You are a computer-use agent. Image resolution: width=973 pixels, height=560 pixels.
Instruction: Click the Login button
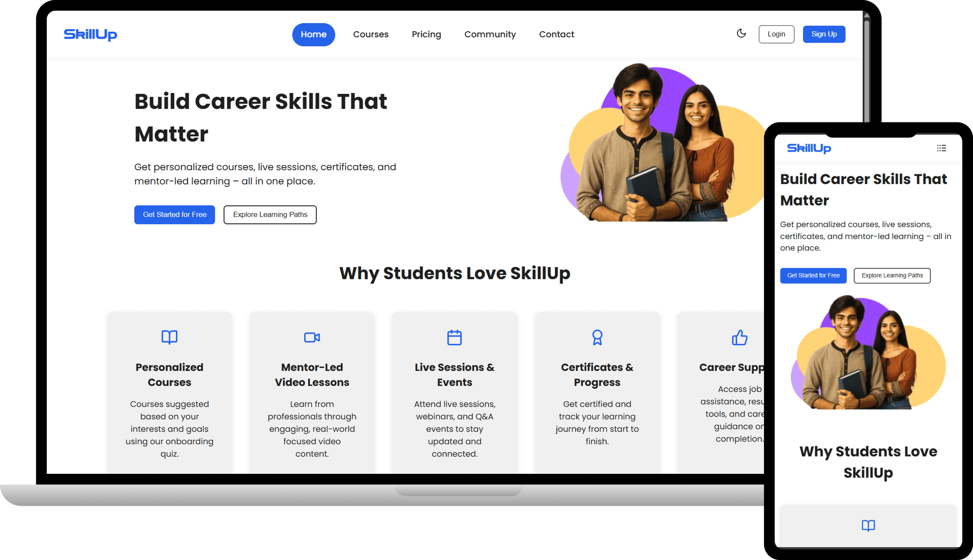coord(776,34)
